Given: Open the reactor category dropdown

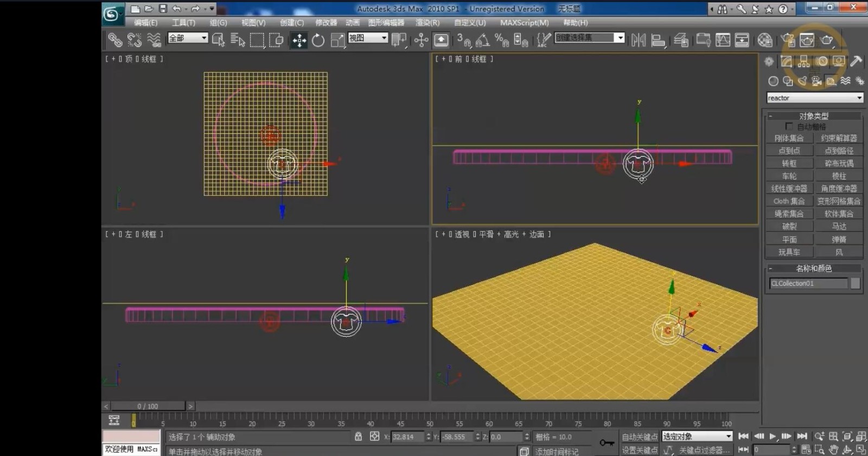Looking at the screenshot, I should 814,98.
